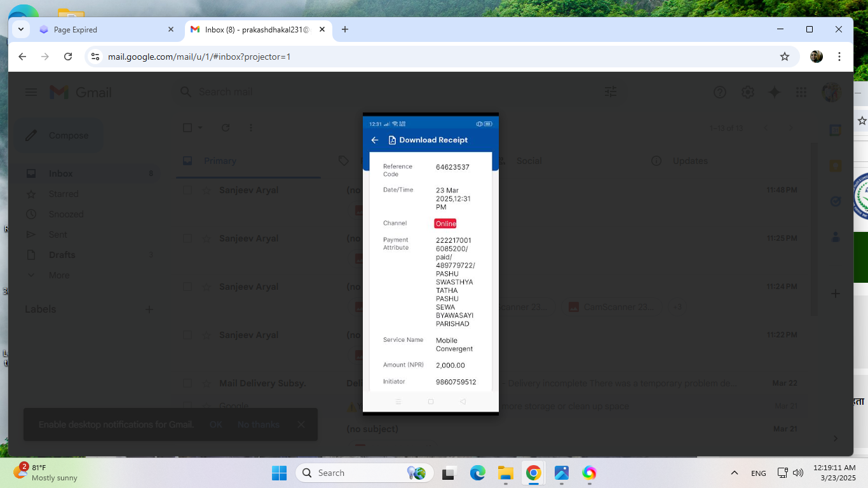Star the Mail Delivery Subsystem email
Image resolution: width=868 pixels, height=488 pixels.
pos(206,383)
